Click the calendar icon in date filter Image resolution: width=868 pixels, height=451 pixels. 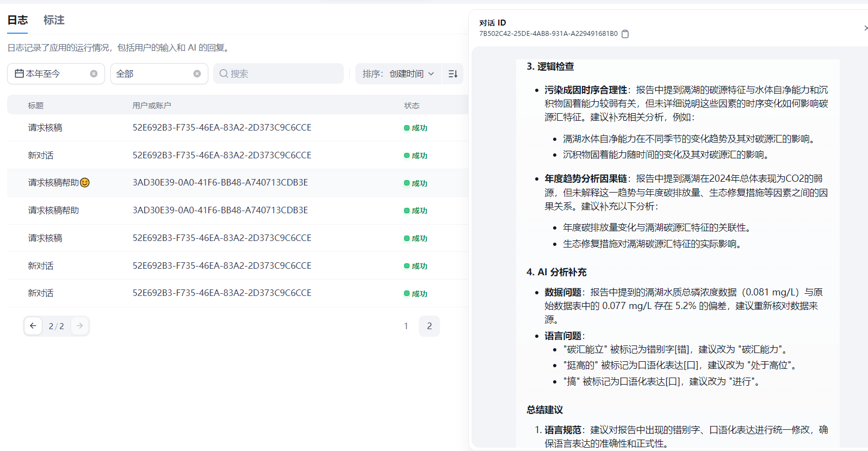coord(19,73)
